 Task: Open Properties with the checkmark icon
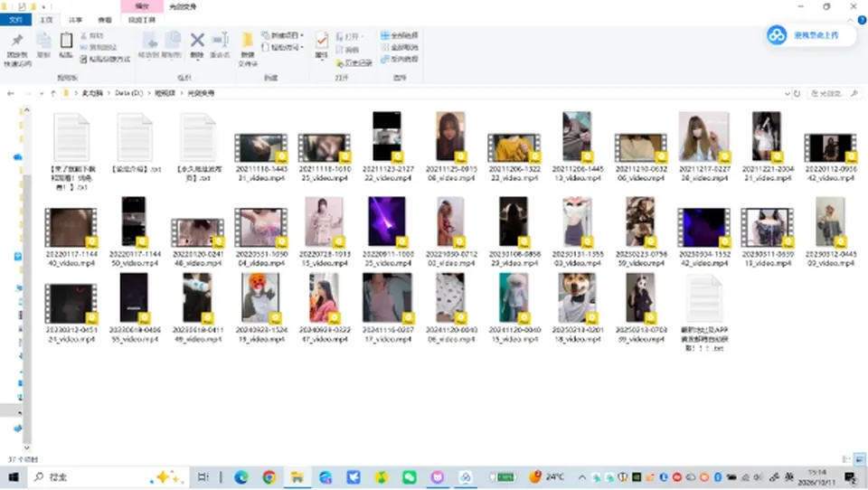pyautogui.click(x=322, y=41)
